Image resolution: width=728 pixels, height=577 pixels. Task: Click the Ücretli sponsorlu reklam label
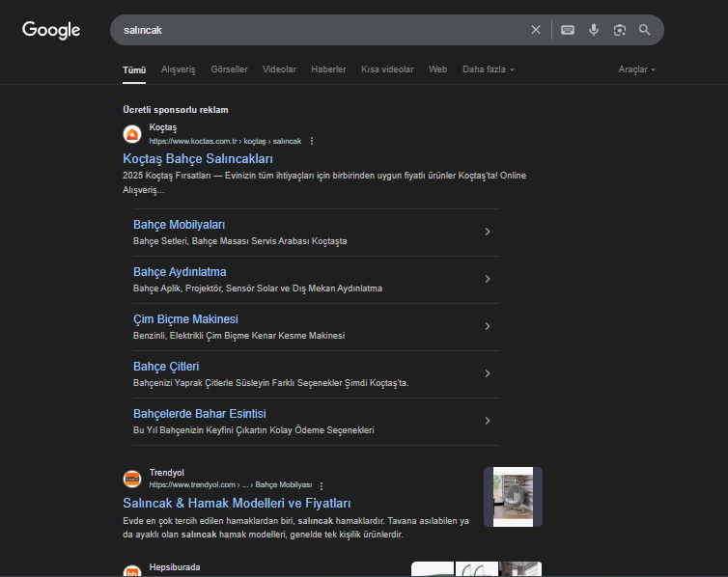click(176, 110)
